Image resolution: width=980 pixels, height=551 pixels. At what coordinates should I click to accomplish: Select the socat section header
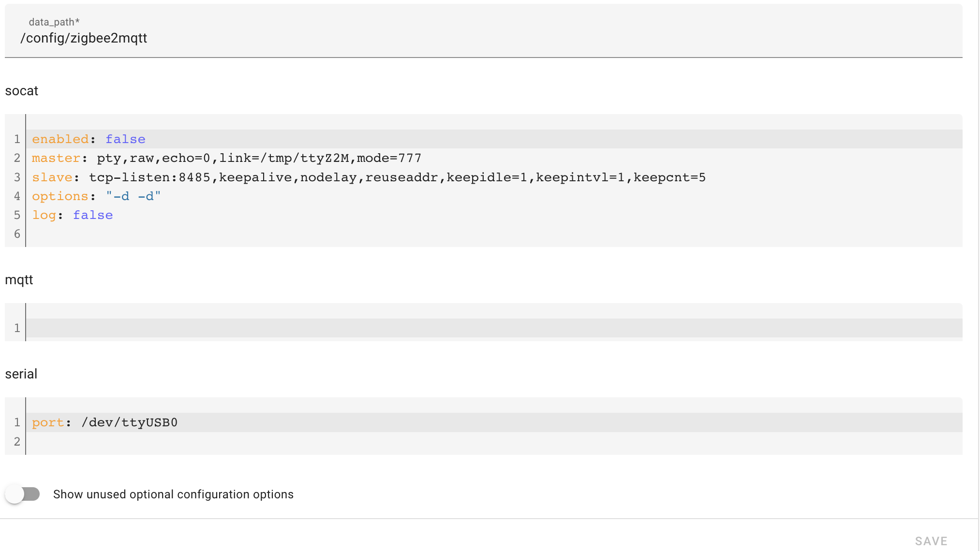tap(21, 91)
